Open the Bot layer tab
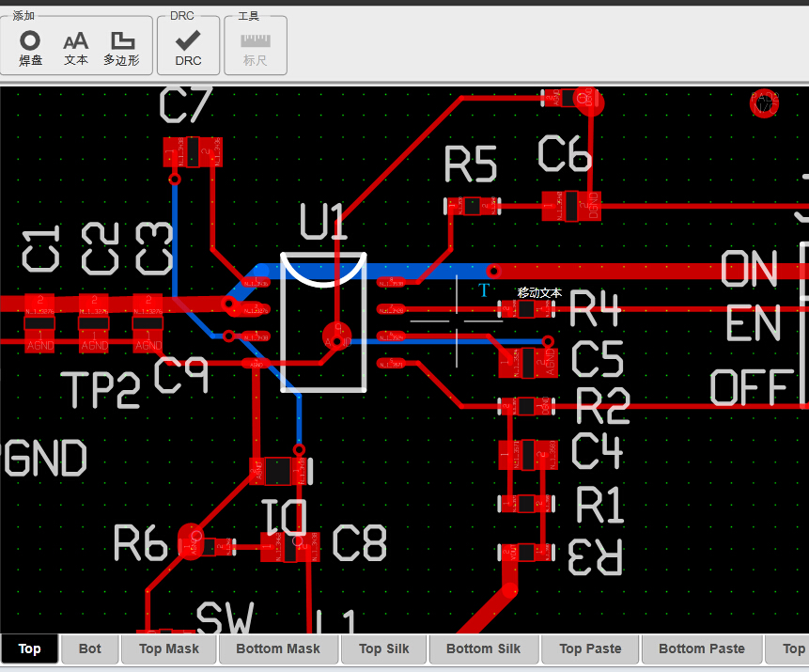Screen dimensions: 809x672 90,649
